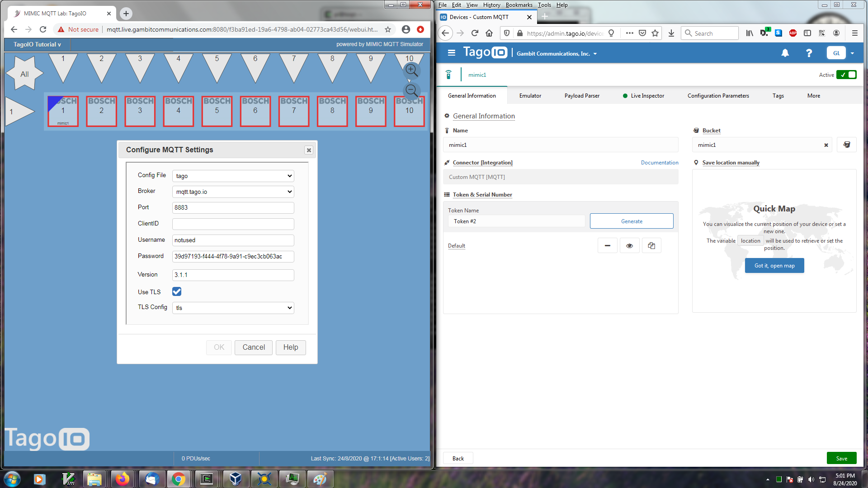Uncheck the Use TLS checkbox
The width and height of the screenshot is (868, 488).
(177, 292)
